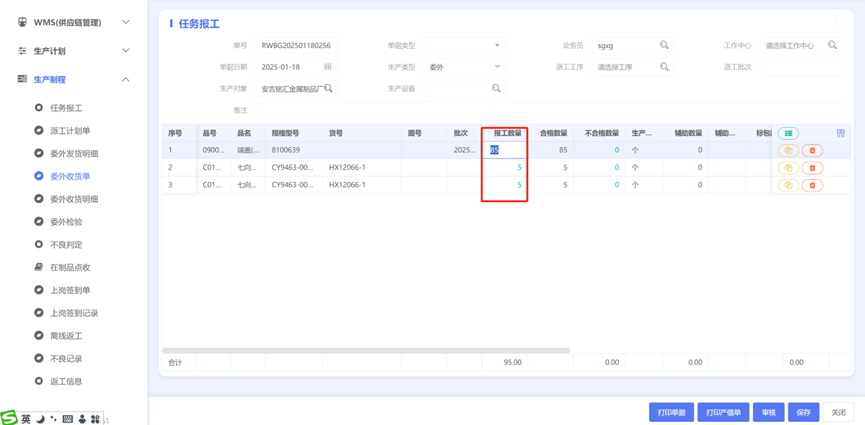The width and height of the screenshot is (865, 425).
Task: Expand the WMS(供应链管理) menu chevron
Action: pos(126,23)
